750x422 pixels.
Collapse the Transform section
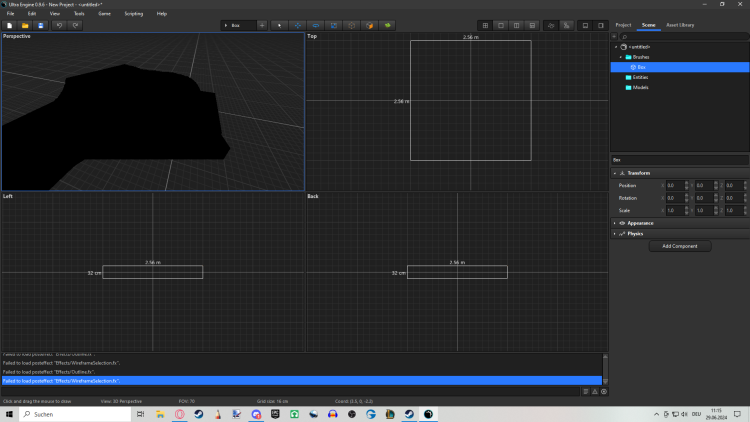(638, 173)
